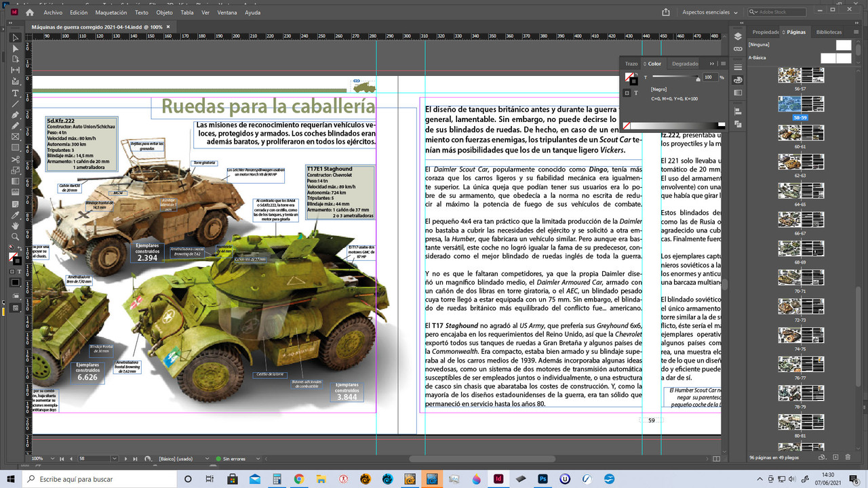Select the Zoom tool magnifier

pos(16,237)
